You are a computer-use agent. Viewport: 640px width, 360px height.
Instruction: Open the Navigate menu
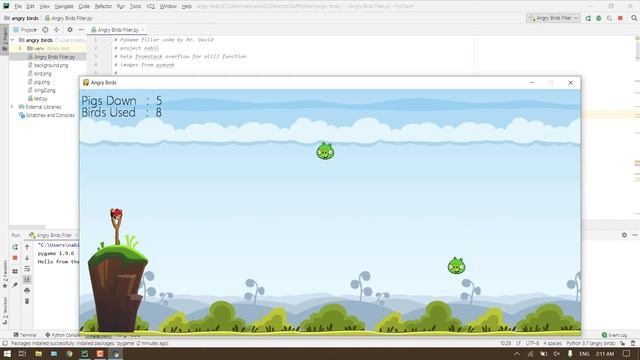(x=64, y=7)
